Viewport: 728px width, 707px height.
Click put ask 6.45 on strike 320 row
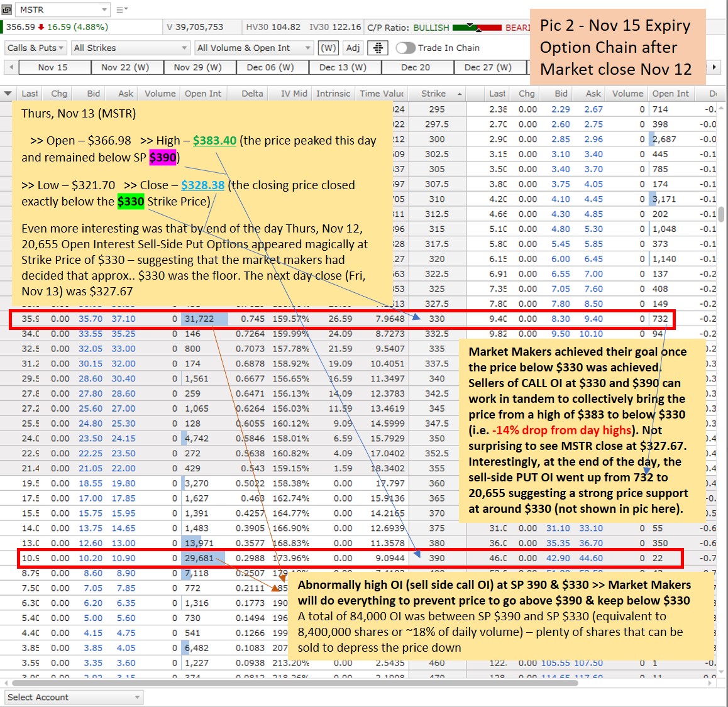click(x=593, y=259)
